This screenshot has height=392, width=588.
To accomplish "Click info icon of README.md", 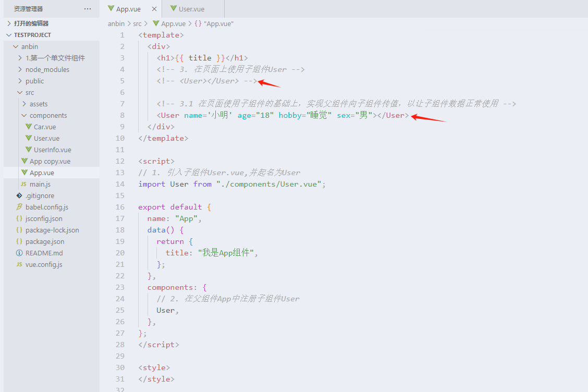I will [x=19, y=253].
